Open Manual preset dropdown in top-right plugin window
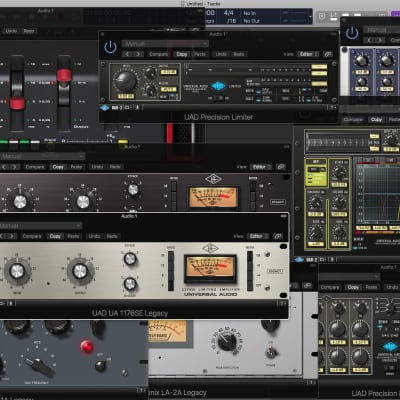 pyautogui.click(x=381, y=30)
